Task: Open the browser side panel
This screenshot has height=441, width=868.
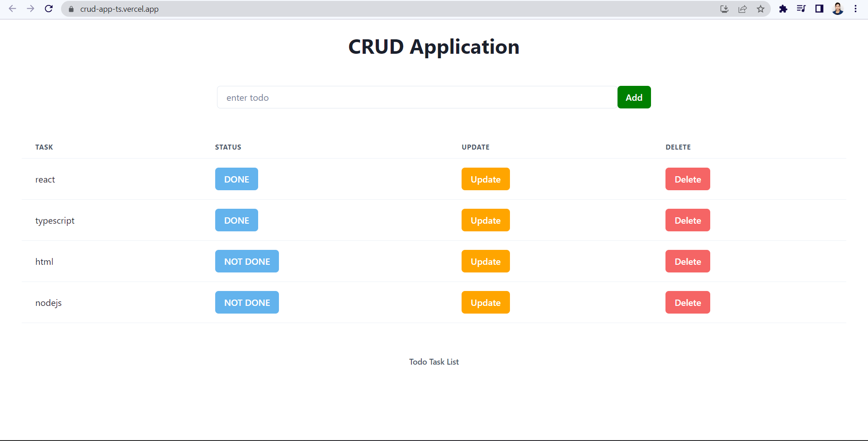Action: click(819, 9)
